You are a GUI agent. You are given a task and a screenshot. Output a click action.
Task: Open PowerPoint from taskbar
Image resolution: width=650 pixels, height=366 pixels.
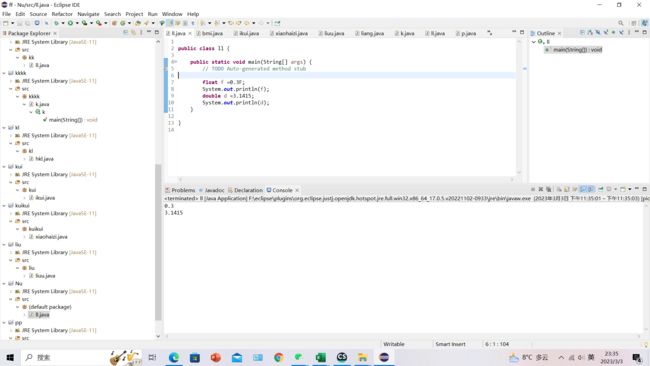216,357
